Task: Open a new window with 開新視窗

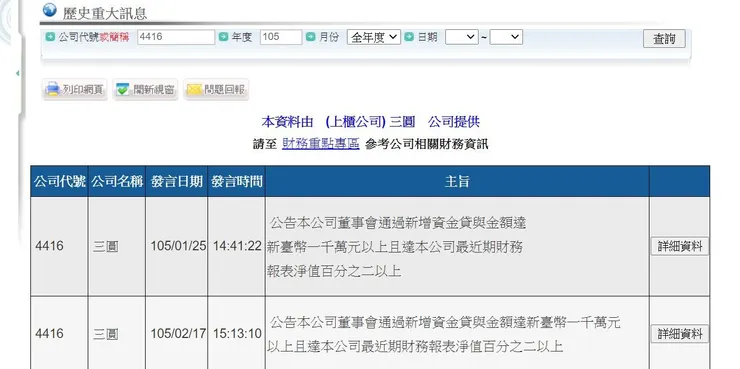Action: click(145, 89)
